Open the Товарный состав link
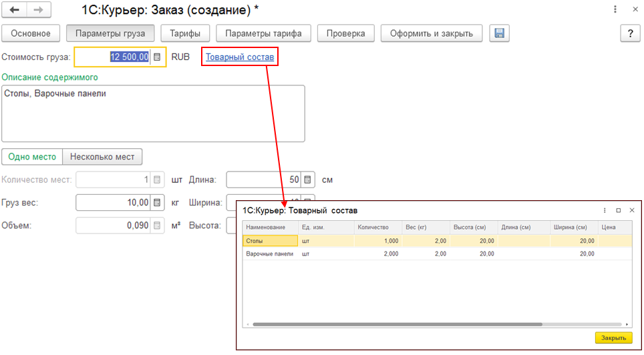Viewport: 644px width, 355px height. 240,57
